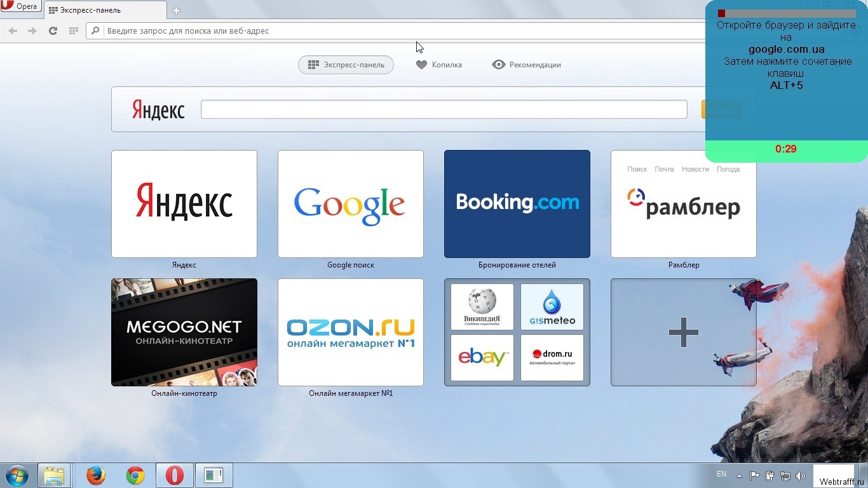
Task: Open the OZON.ru speed dial tile
Action: pos(351,332)
